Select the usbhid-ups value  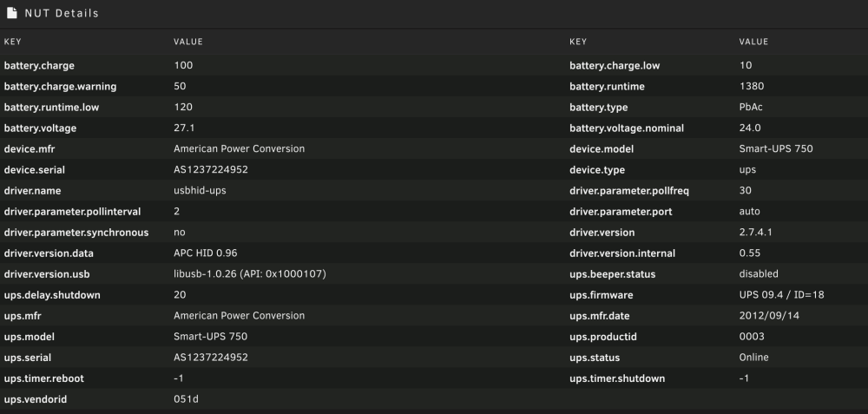click(x=200, y=190)
